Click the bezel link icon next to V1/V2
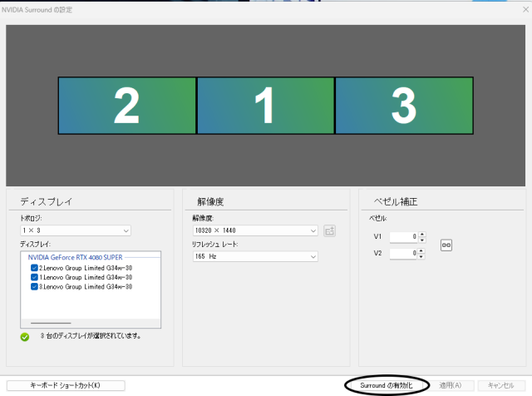532x396 pixels. 446,245
